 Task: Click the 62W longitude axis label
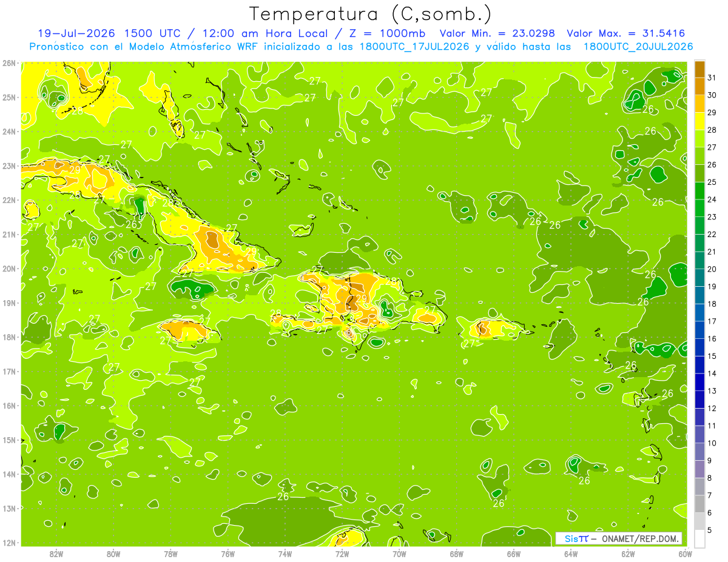point(628,554)
